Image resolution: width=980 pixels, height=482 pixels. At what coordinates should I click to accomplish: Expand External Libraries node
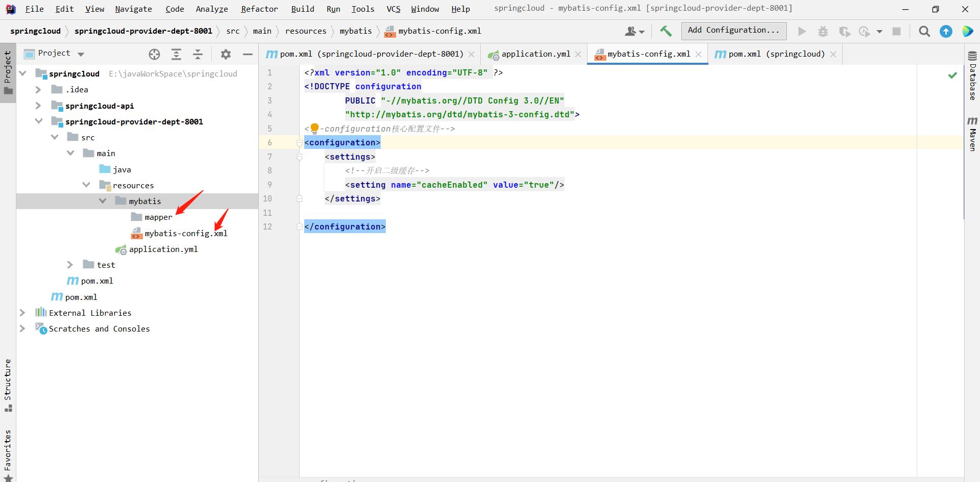click(22, 313)
